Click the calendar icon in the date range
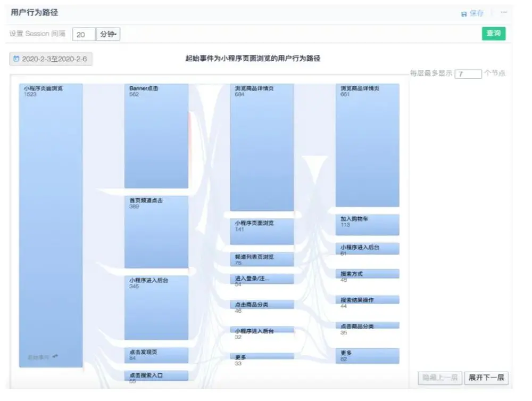532x401 pixels. click(x=16, y=59)
